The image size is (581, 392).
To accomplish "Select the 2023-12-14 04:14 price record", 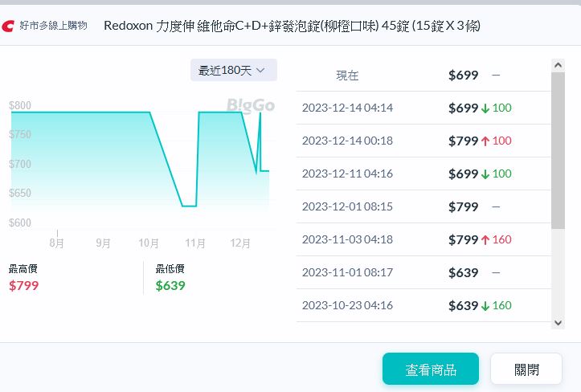I will (347, 108).
